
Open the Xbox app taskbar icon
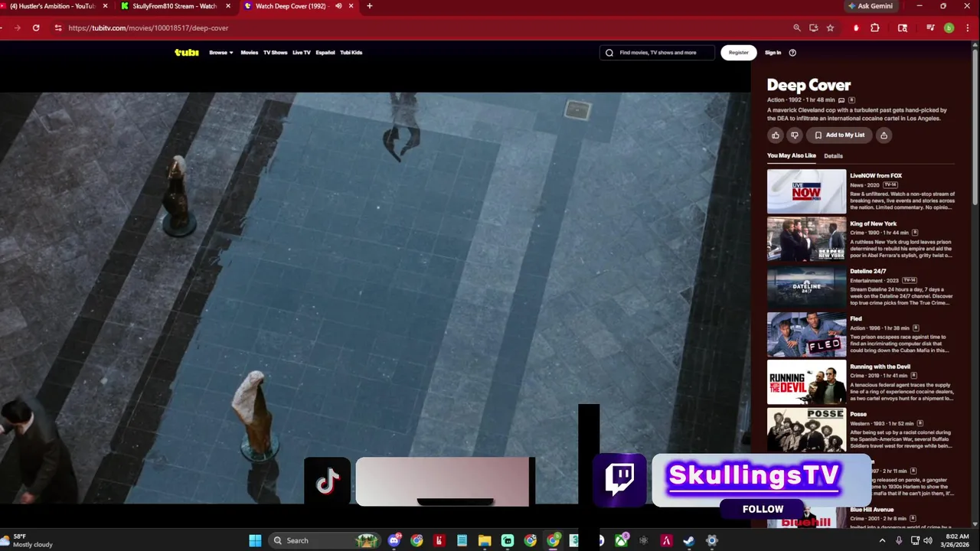[621, 540]
